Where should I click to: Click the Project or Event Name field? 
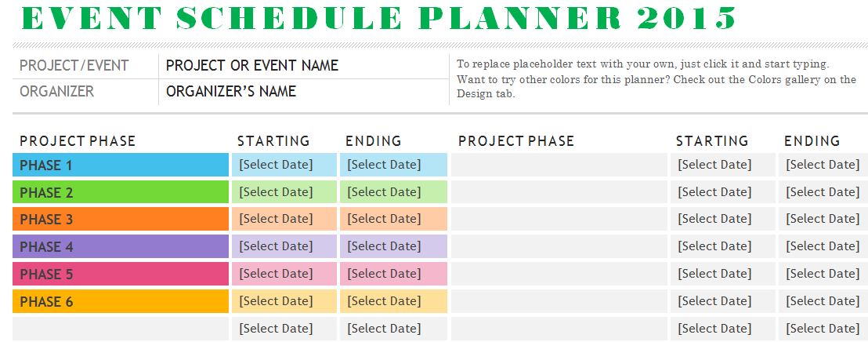click(252, 66)
